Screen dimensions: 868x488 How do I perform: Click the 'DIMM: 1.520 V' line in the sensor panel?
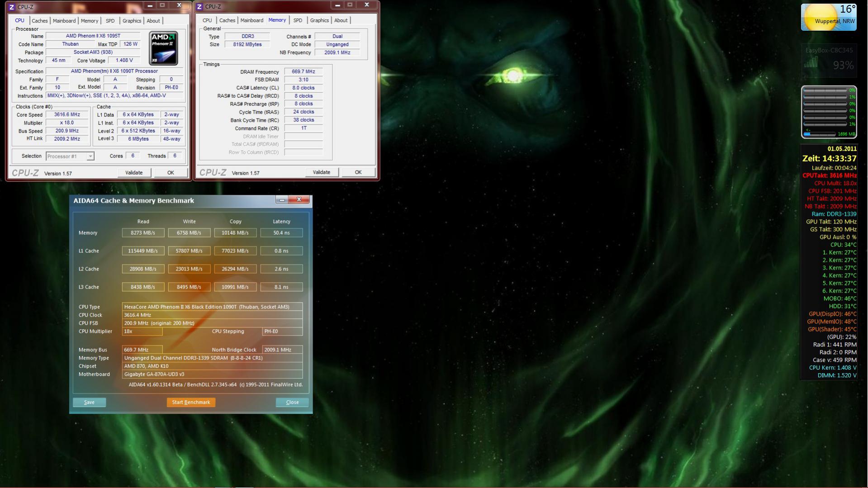pos(837,375)
